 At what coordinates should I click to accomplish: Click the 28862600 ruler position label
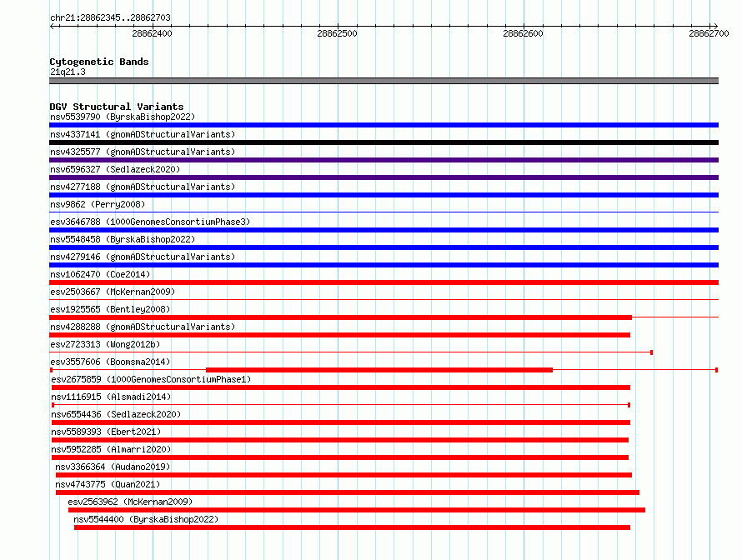524,33
